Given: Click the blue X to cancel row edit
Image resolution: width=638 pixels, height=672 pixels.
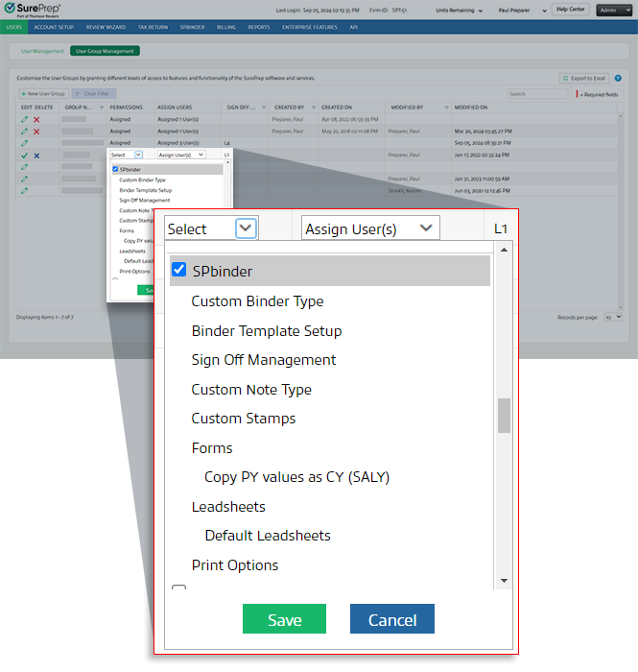Looking at the screenshot, I should [36, 155].
